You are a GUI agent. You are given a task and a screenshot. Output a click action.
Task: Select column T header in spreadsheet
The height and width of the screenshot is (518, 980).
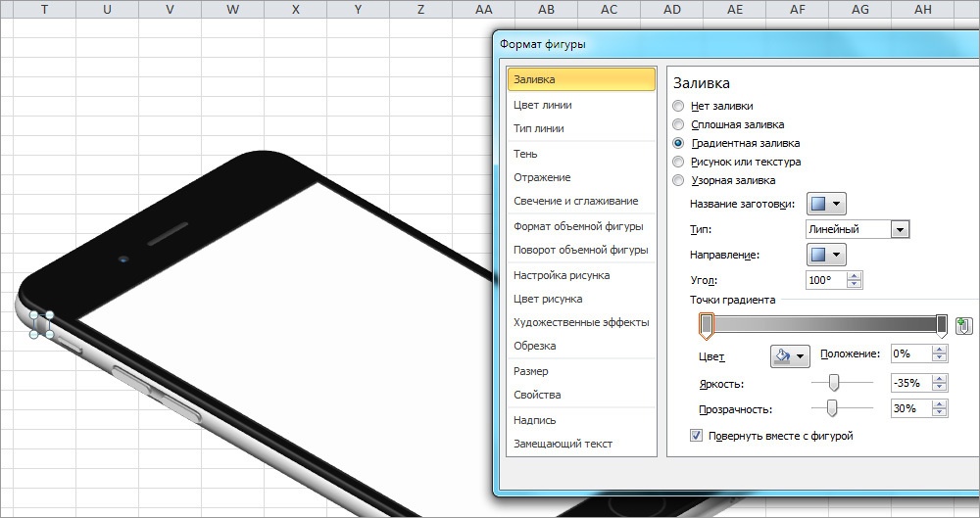(x=44, y=10)
